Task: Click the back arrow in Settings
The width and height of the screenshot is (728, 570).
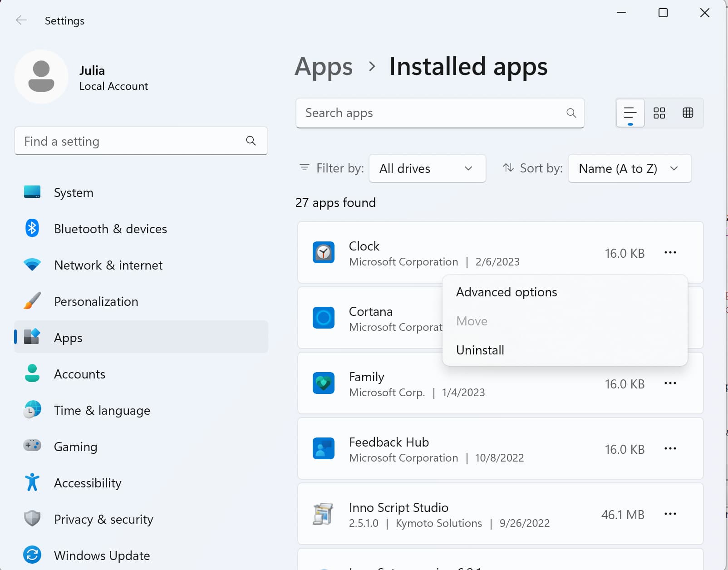Action: (x=21, y=20)
